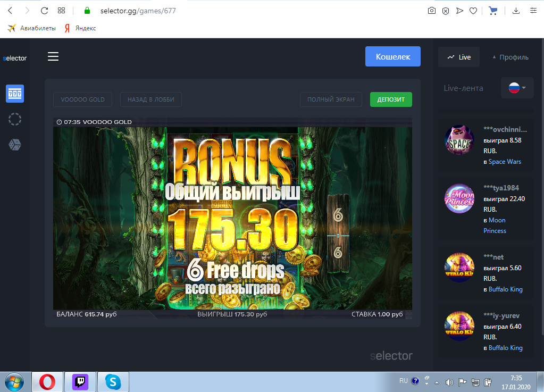Click the VOODOO GOLD button
The width and height of the screenshot is (544, 392).
[x=82, y=99]
